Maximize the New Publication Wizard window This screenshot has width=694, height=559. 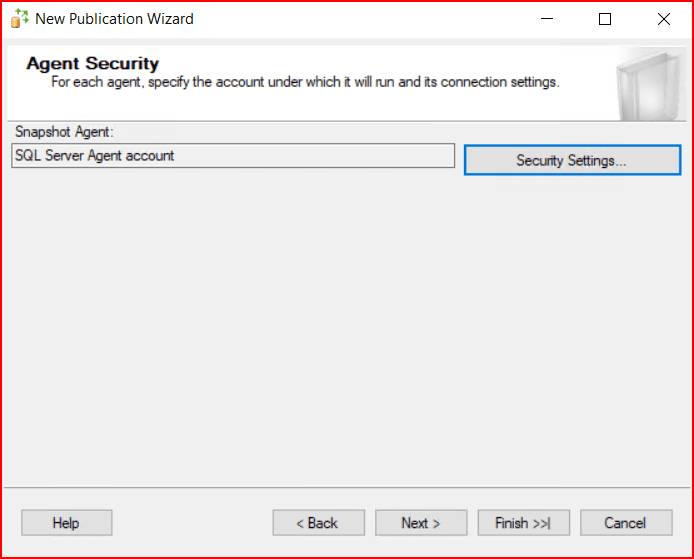tap(605, 19)
